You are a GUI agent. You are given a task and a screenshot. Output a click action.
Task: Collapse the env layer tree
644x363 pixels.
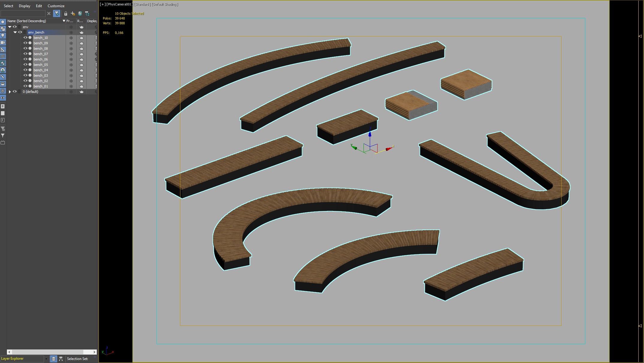(x=10, y=27)
